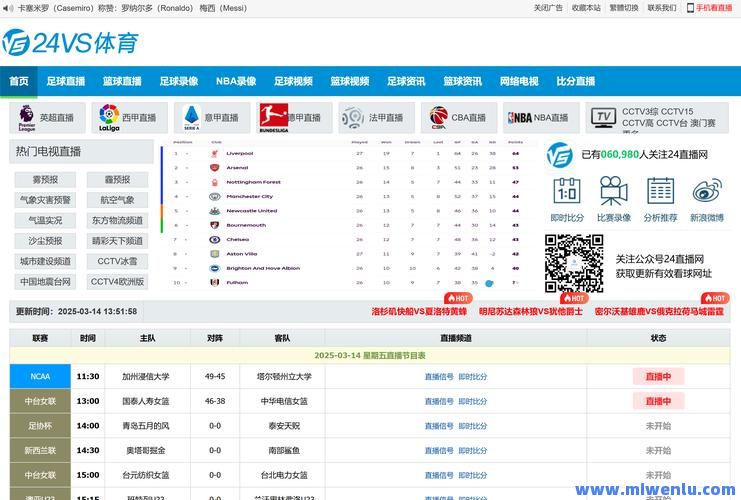Viewport: 741px width, 500px height.
Task: Open hot match 洛杉矶快船VS夏洛特黄蜂
Action: pyautogui.click(x=419, y=311)
